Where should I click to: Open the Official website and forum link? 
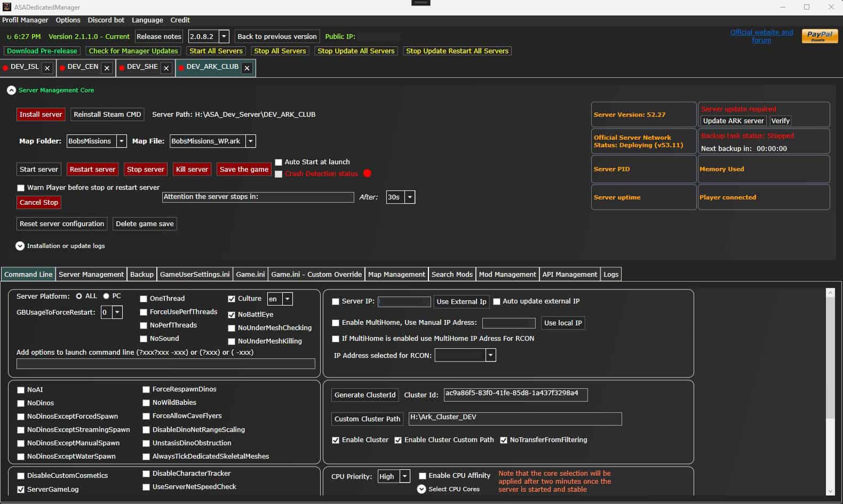coord(761,36)
